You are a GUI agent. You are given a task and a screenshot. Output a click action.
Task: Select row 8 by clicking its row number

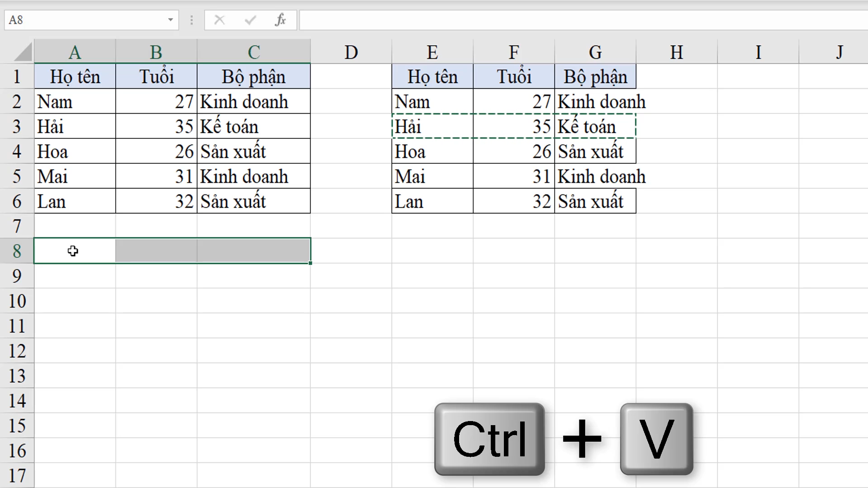tap(17, 251)
